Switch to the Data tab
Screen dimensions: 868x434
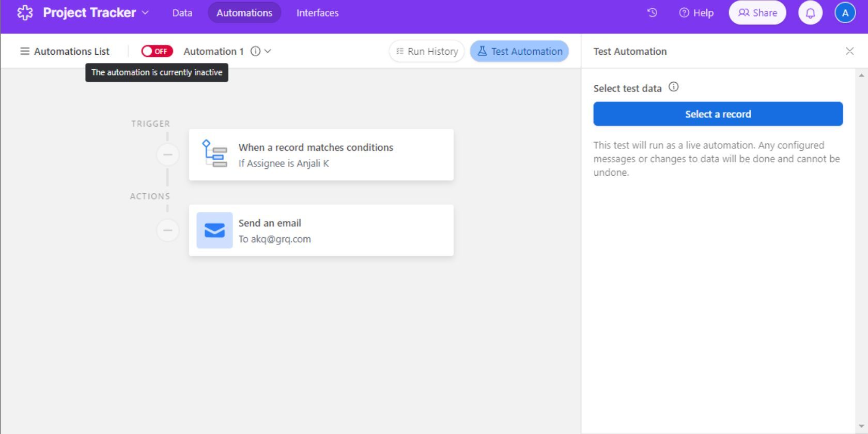182,13
